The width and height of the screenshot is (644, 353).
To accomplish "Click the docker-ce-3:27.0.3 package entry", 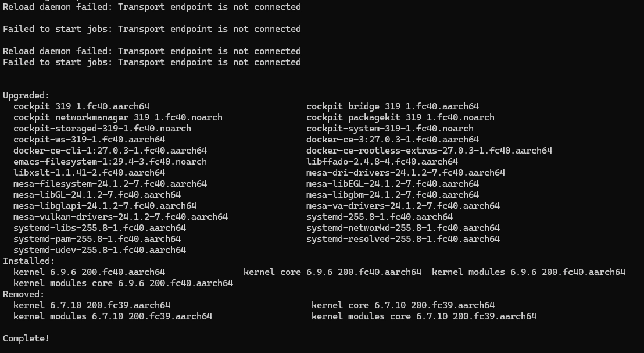I will click(392, 140).
